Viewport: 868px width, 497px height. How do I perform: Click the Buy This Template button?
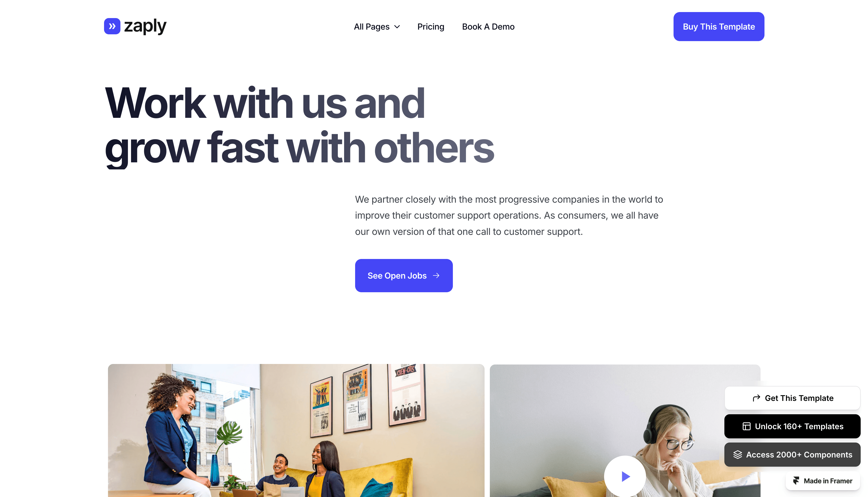(x=719, y=27)
